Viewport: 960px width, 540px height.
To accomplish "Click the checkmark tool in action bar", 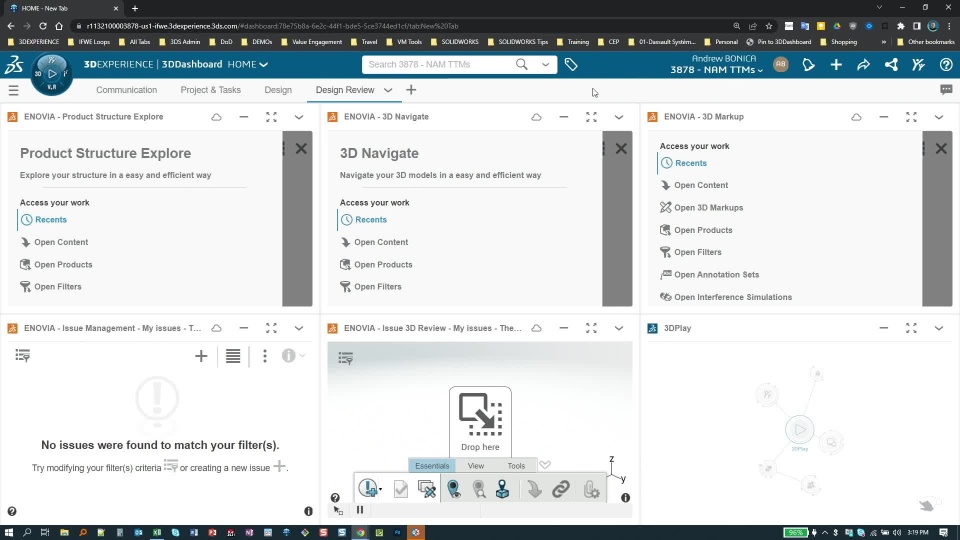I will [400, 489].
